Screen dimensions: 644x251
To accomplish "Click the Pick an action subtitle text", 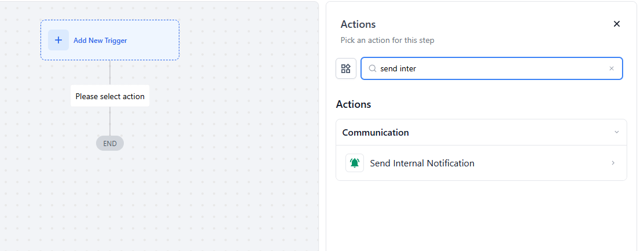I will (x=387, y=41).
